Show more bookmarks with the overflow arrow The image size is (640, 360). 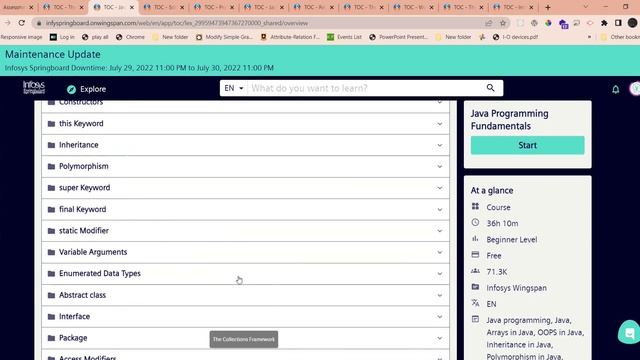(589, 37)
